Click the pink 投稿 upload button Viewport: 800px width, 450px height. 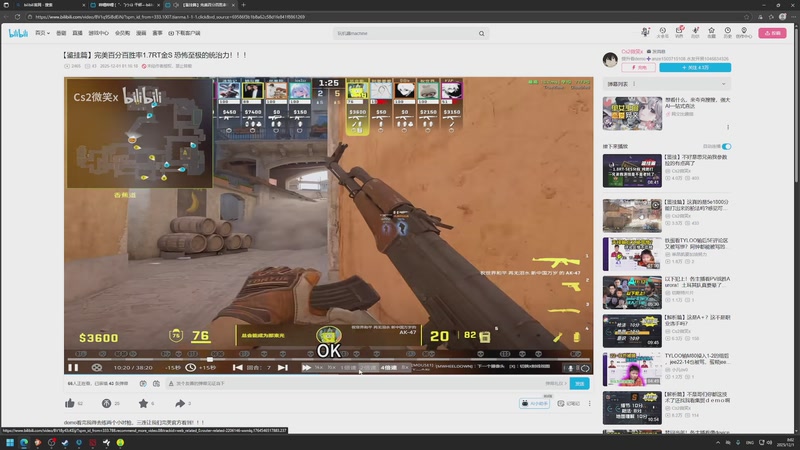tap(772, 33)
